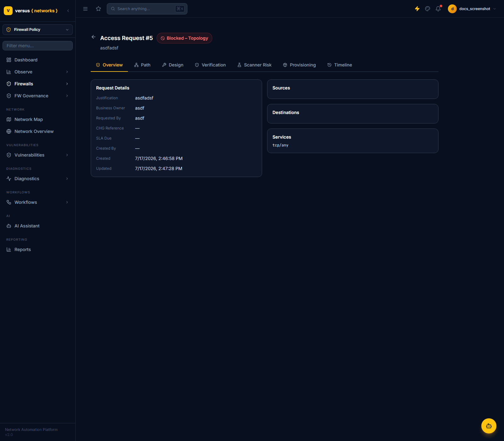Open Network Map page

point(37,119)
